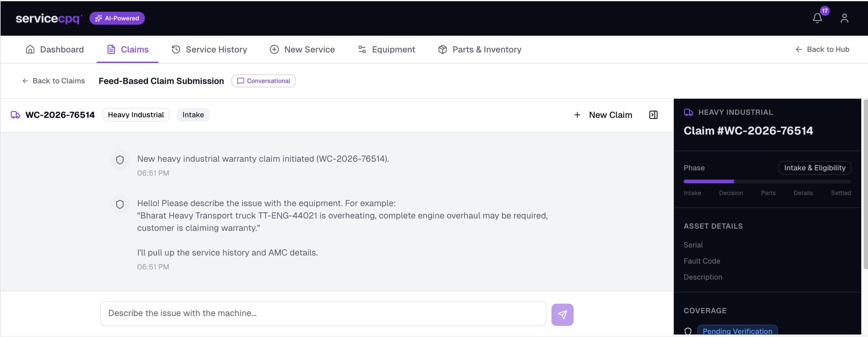
Task: Open the user profile icon
Action: [x=845, y=19]
